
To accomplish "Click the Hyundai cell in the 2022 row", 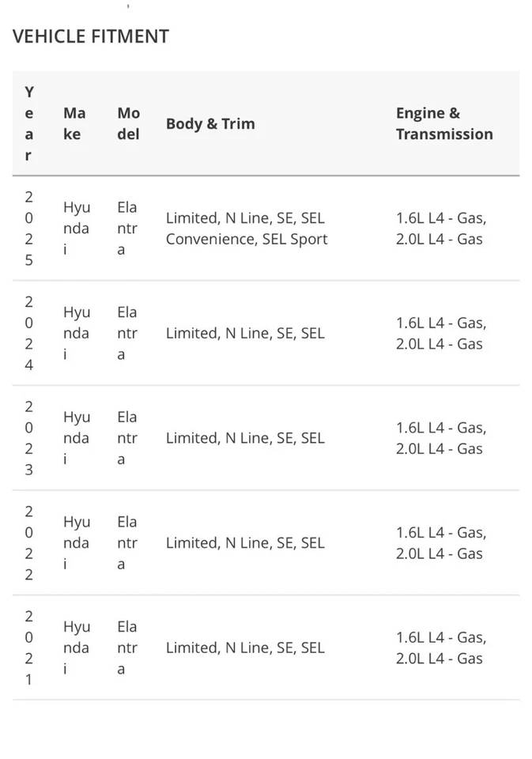I will (x=76, y=542).
